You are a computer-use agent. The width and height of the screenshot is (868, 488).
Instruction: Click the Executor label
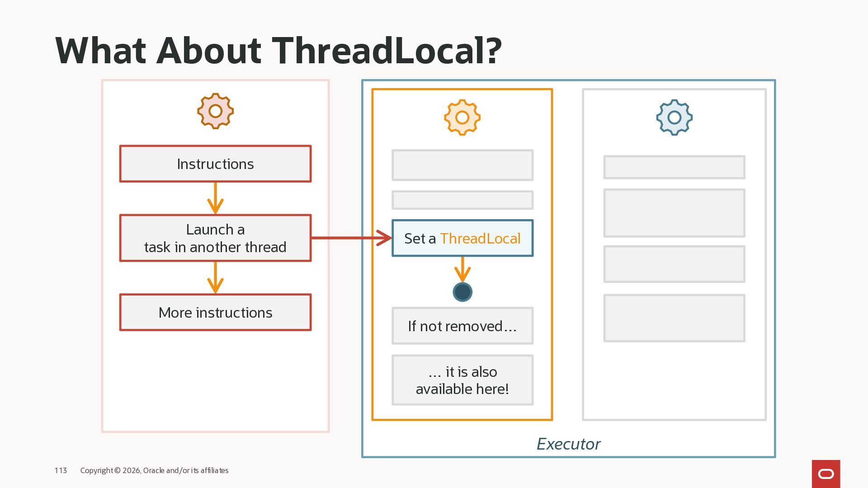[568, 444]
